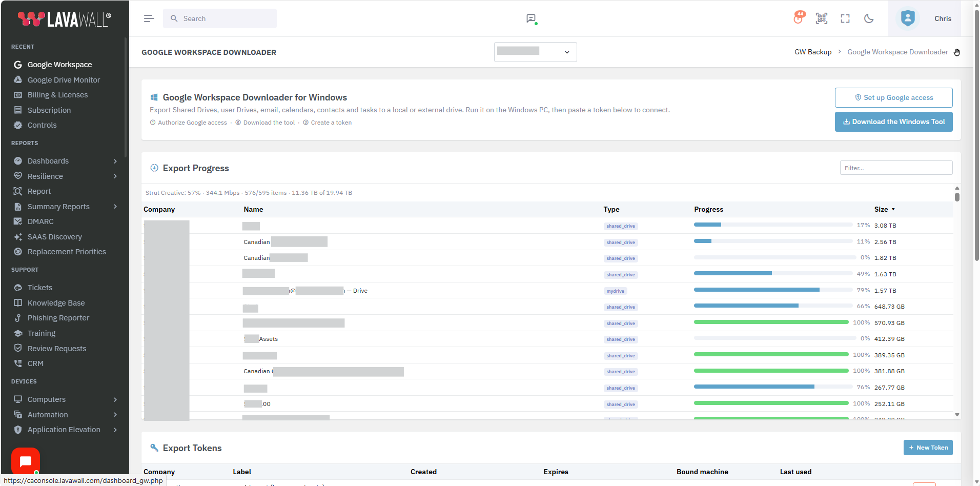Click the QR code scanner icon
This screenshot has height=486, width=980.
(822, 18)
